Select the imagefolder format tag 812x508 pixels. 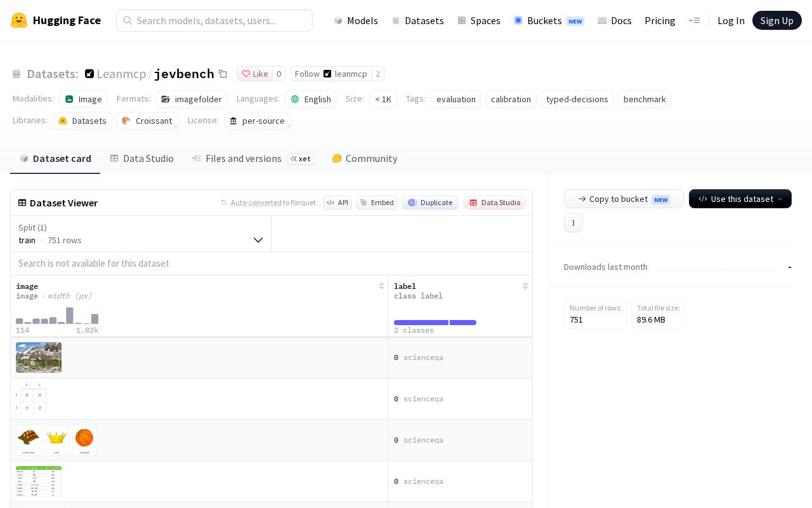click(x=192, y=99)
